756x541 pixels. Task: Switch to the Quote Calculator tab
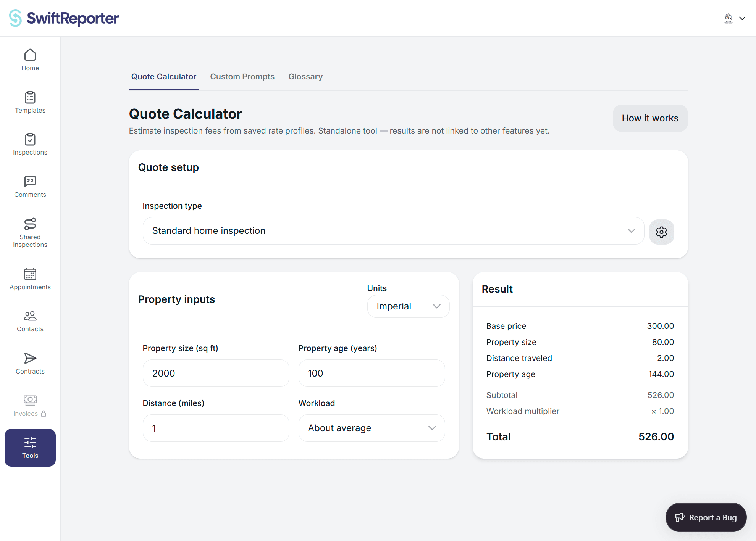pos(164,77)
